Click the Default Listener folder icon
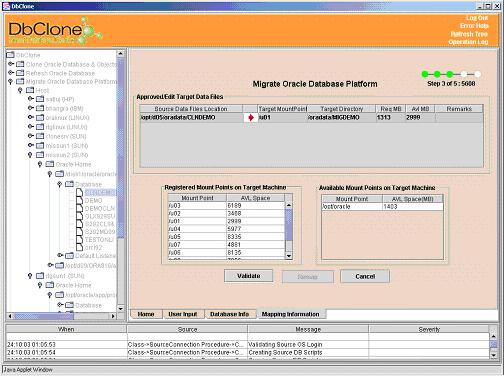The width and height of the screenshot is (504, 378). coord(69,256)
